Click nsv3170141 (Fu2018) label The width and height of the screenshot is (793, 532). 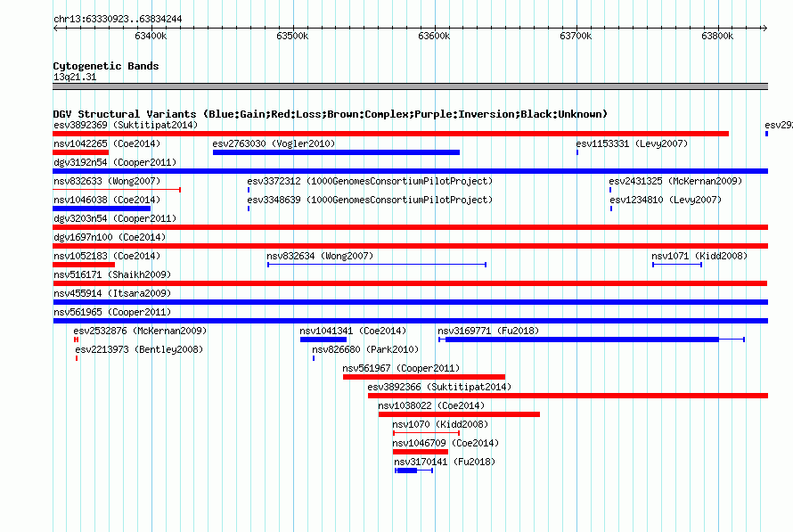click(445, 462)
